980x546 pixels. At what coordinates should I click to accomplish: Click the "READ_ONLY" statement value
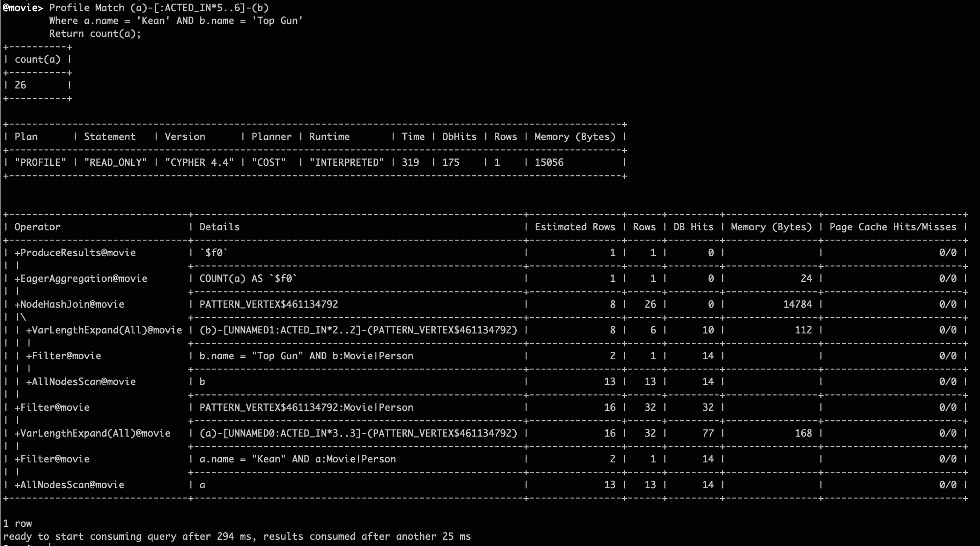click(x=115, y=162)
